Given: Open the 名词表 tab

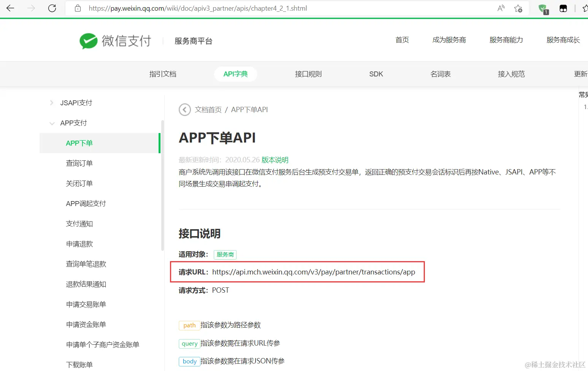Looking at the screenshot, I should pos(440,74).
